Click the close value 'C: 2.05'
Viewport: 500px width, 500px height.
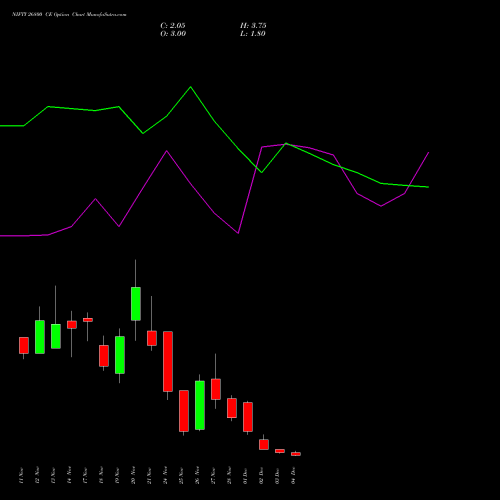(x=173, y=26)
